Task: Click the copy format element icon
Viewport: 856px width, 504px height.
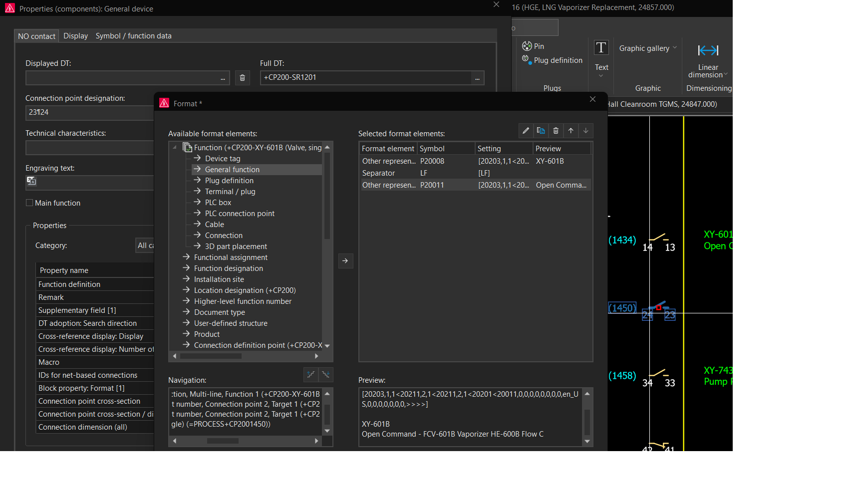Action: [541, 131]
